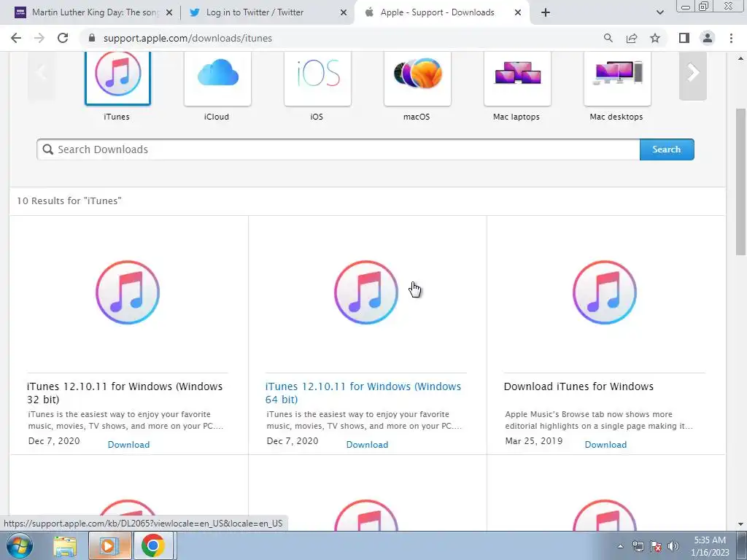Share this page using the share icon
Viewport: 747px width, 560px height.
632,38
